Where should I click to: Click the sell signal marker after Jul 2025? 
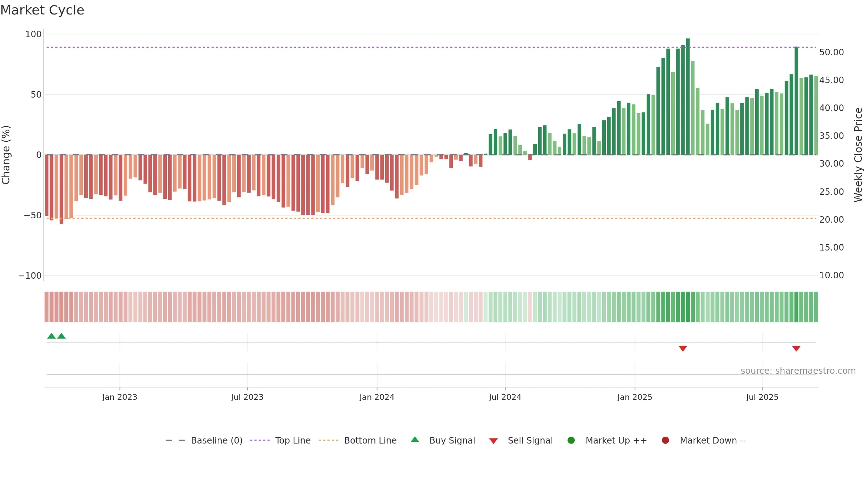[x=796, y=348]
